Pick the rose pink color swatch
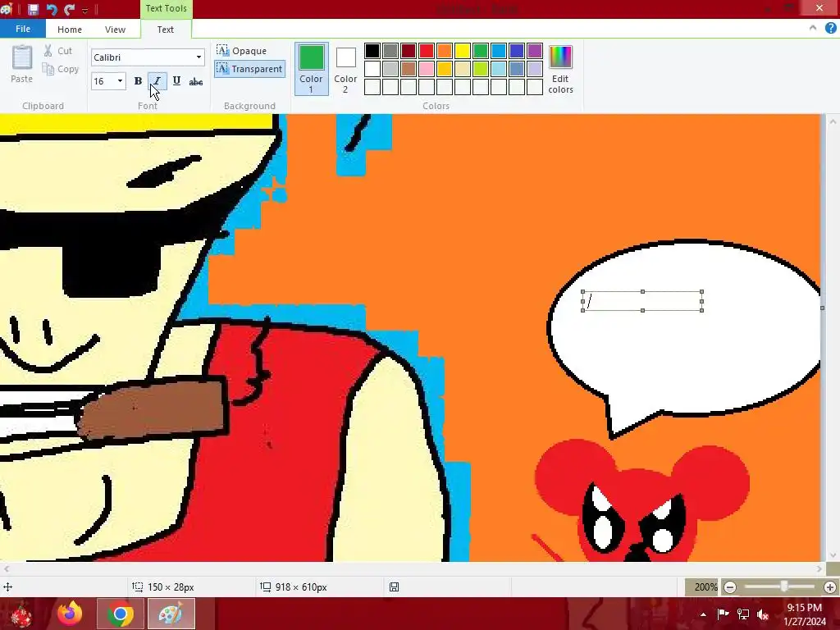 coord(427,69)
